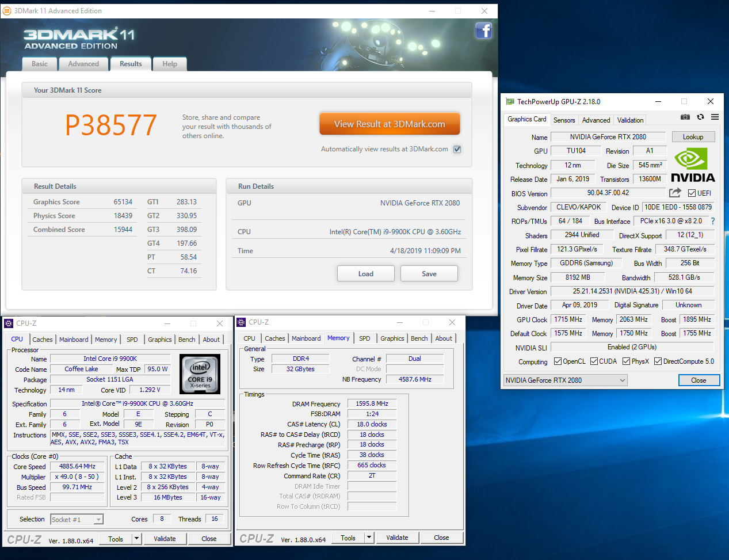The height and width of the screenshot is (560, 729).
Task: Toggle the PhysX checkbox
Action: click(x=627, y=361)
